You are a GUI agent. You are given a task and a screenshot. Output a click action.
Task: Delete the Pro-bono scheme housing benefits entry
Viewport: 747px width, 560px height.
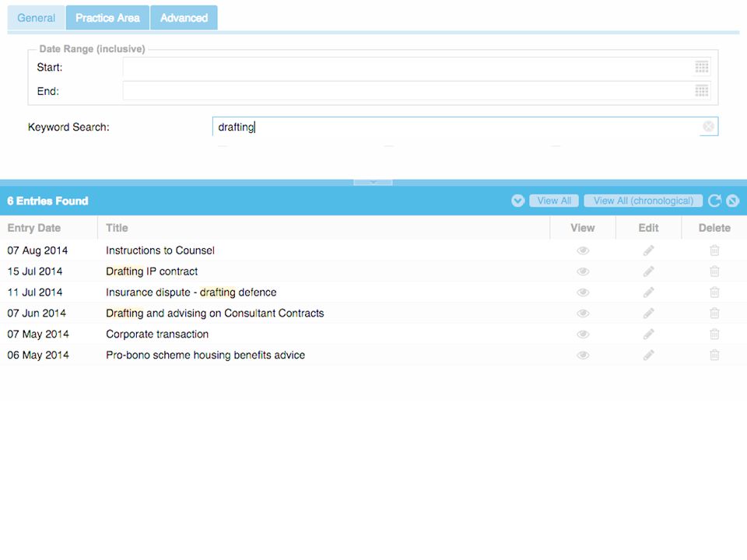(x=714, y=355)
